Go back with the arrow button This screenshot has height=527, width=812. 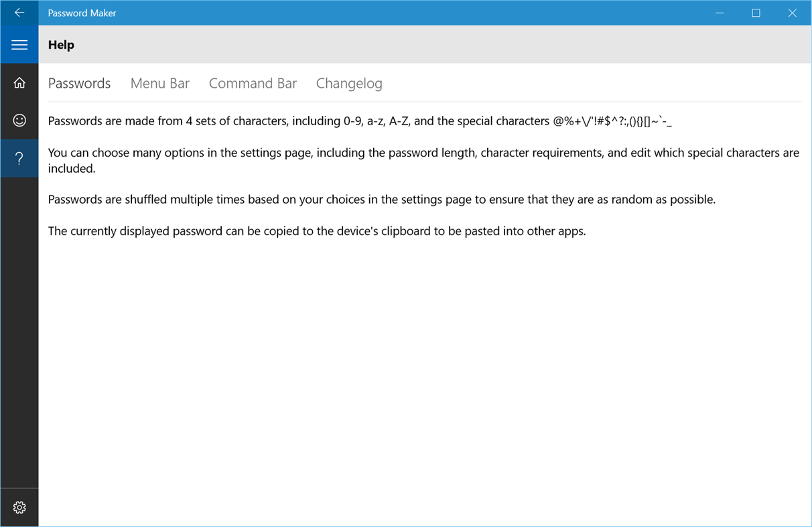point(19,13)
